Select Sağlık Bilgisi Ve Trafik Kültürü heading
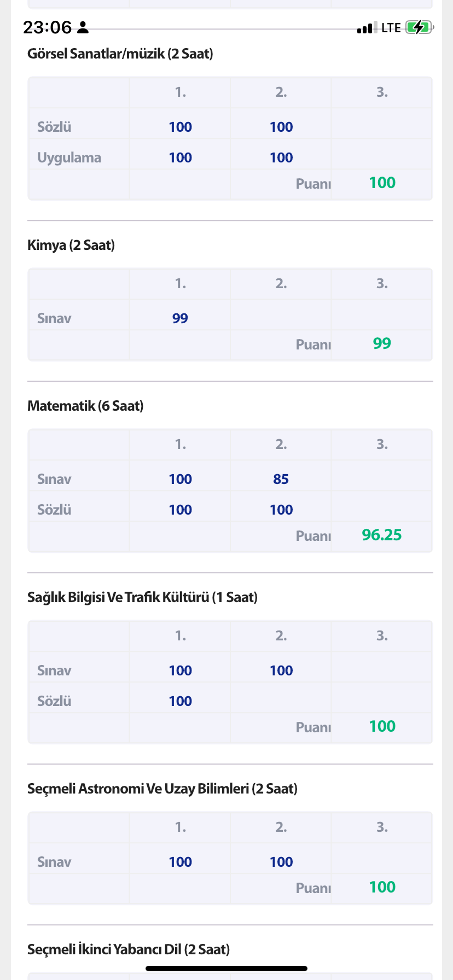The width and height of the screenshot is (453, 980). (142, 597)
